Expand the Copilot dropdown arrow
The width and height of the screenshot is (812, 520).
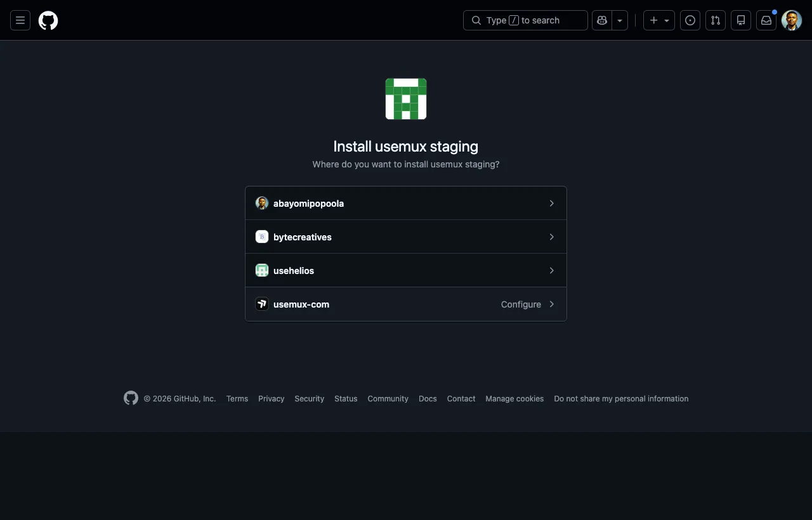click(620, 20)
